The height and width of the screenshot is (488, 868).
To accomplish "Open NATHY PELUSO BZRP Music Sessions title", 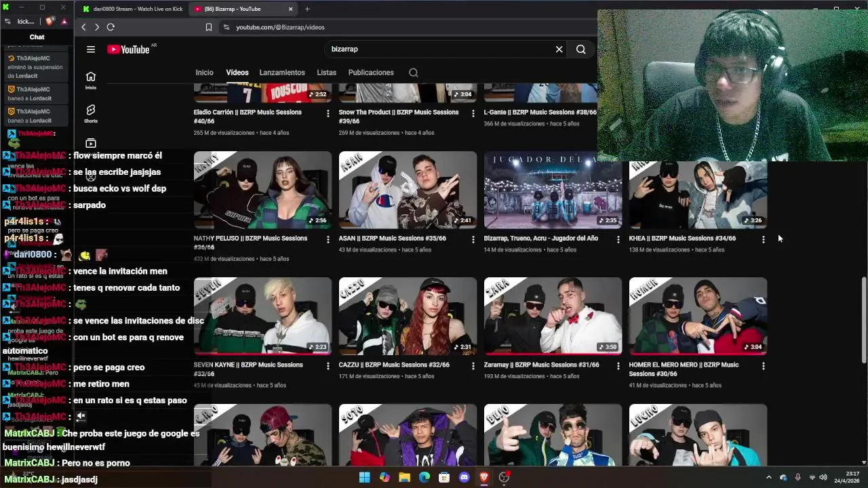I will point(250,243).
